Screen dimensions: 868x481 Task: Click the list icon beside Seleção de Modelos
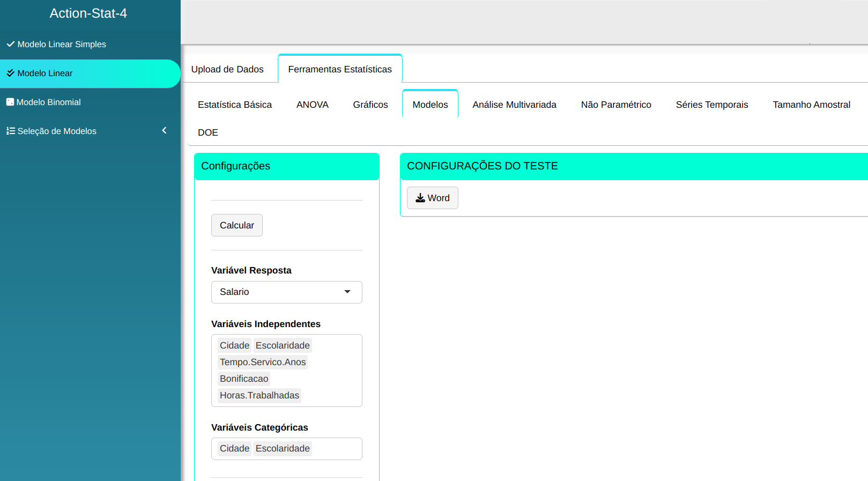[10, 131]
